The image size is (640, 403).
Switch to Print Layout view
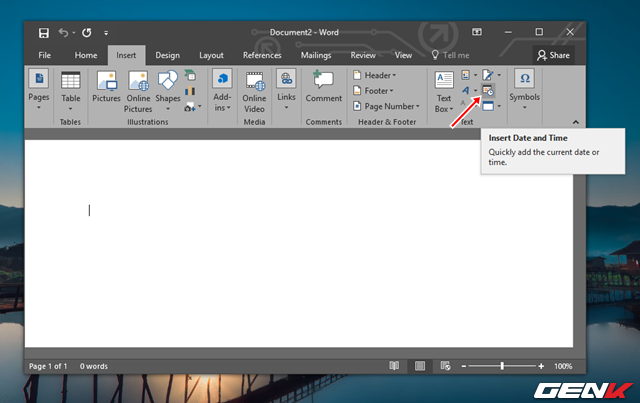[x=420, y=366]
